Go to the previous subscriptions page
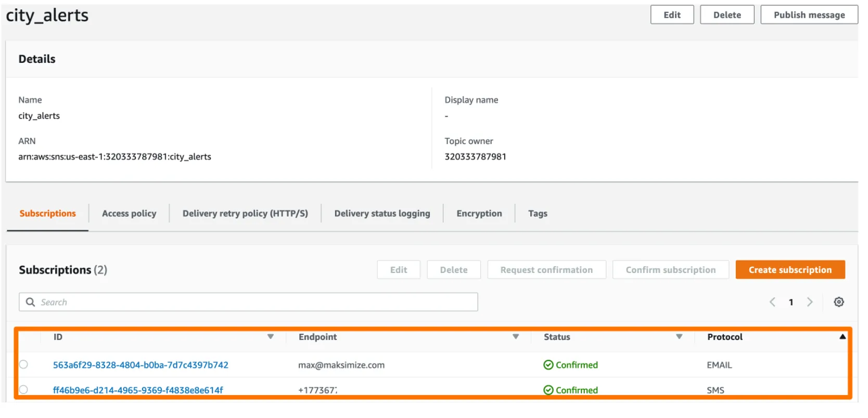 (x=772, y=302)
